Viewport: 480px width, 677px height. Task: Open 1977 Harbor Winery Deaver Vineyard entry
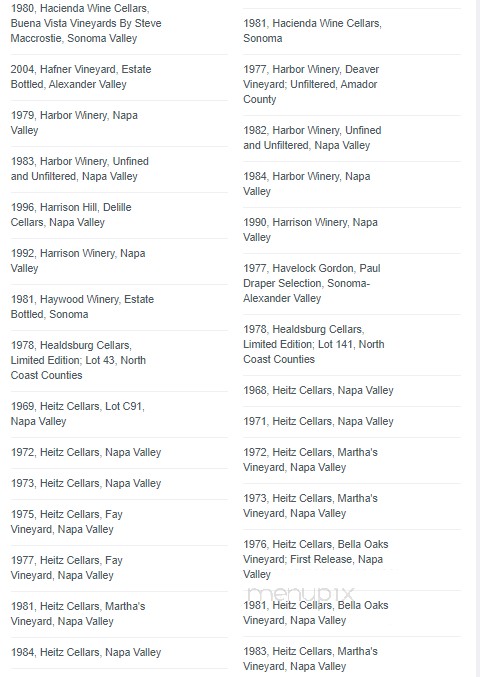(311, 84)
